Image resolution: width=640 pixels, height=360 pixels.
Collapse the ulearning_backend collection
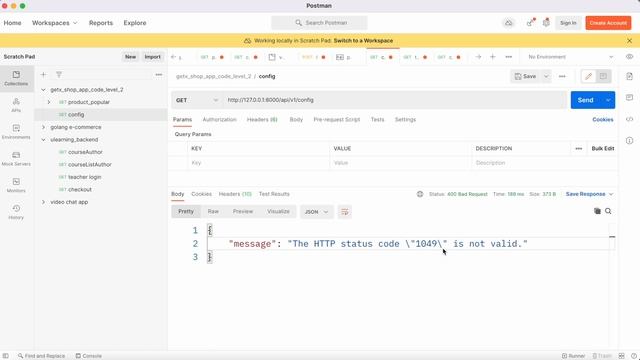[43, 140]
